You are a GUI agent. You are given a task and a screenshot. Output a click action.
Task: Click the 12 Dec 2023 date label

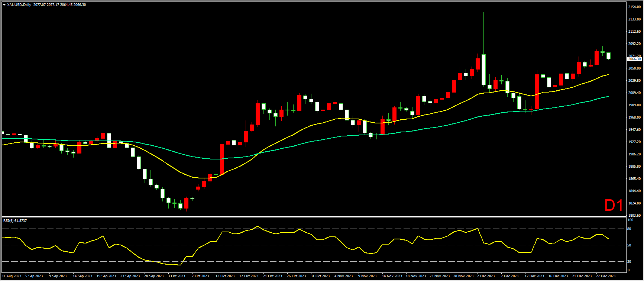pyautogui.click(x=534, y=276)
